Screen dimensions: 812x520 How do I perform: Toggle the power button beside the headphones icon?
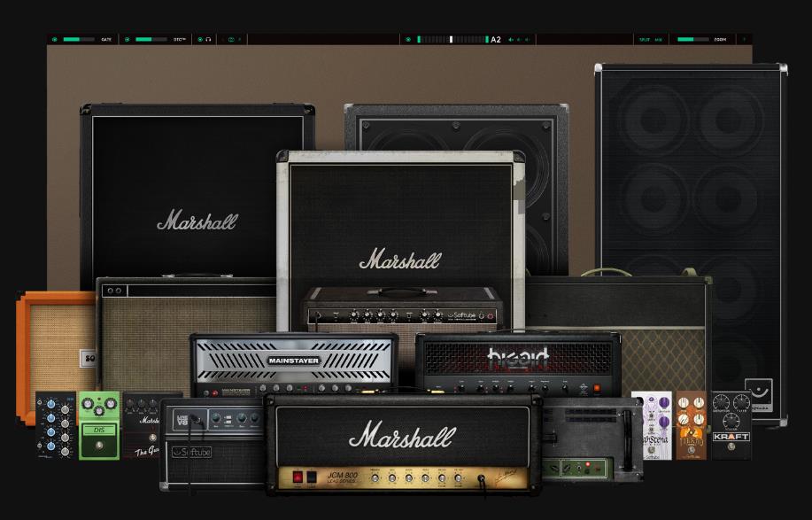point(200,39)
